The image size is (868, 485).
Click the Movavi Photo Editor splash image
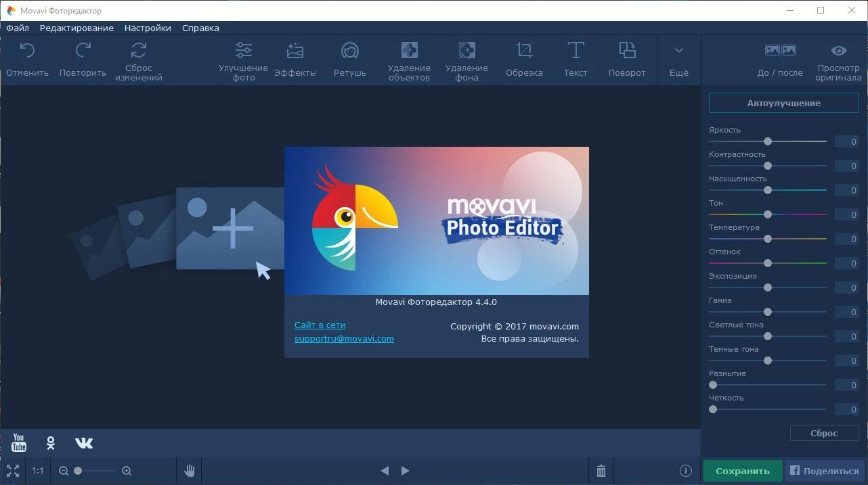click(x=437, y=221)
